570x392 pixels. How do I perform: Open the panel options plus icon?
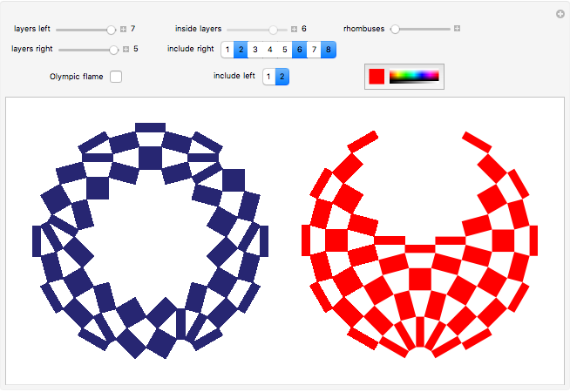pos(560,14)
